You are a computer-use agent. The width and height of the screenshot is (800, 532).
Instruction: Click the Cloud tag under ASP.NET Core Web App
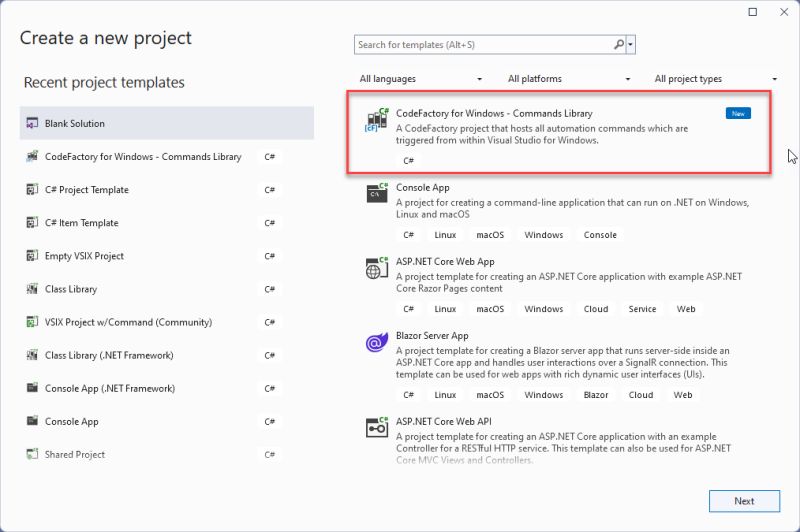pyautogui.click(x=596, y=309)
